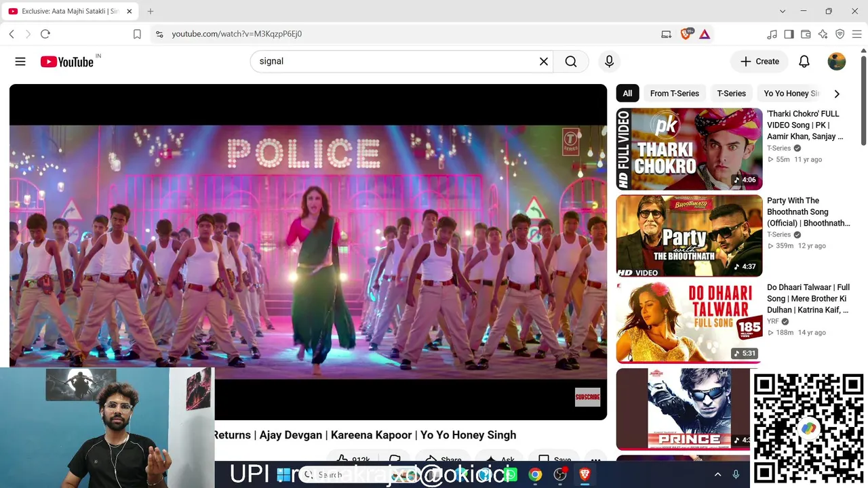Open Party With The Bhoothnath Song title
The width and height of the screenshot is (868, 488).
(808, 212)
